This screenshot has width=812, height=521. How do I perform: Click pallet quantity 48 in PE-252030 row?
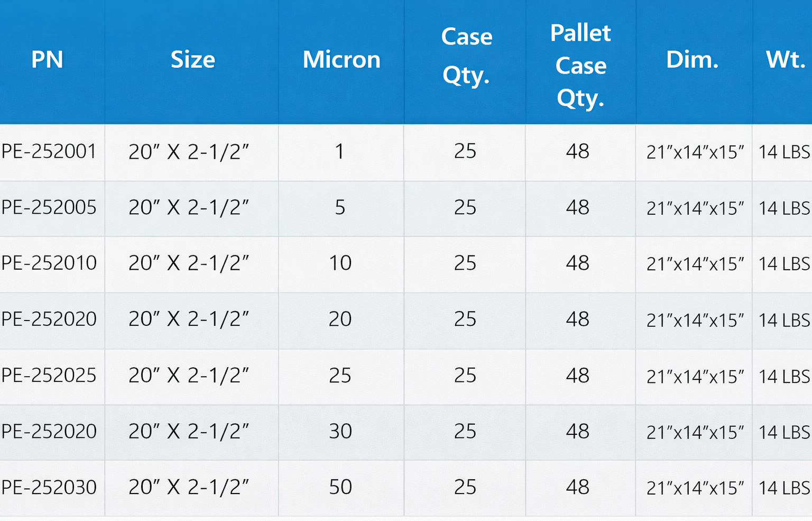[577, 487]
